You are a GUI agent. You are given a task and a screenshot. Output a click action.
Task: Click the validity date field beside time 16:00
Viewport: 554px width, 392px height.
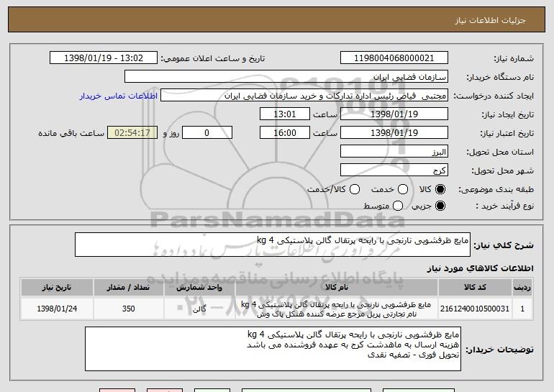click(x=394, y=133)
